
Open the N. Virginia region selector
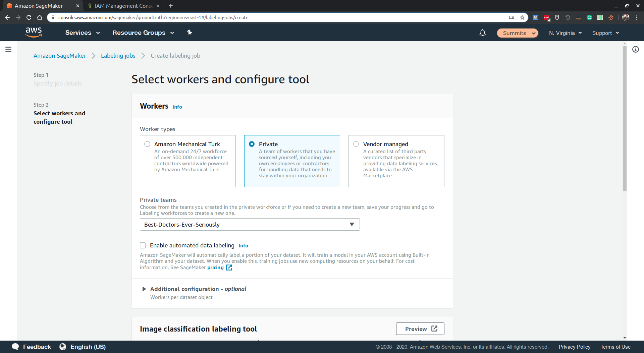(565, 33)
